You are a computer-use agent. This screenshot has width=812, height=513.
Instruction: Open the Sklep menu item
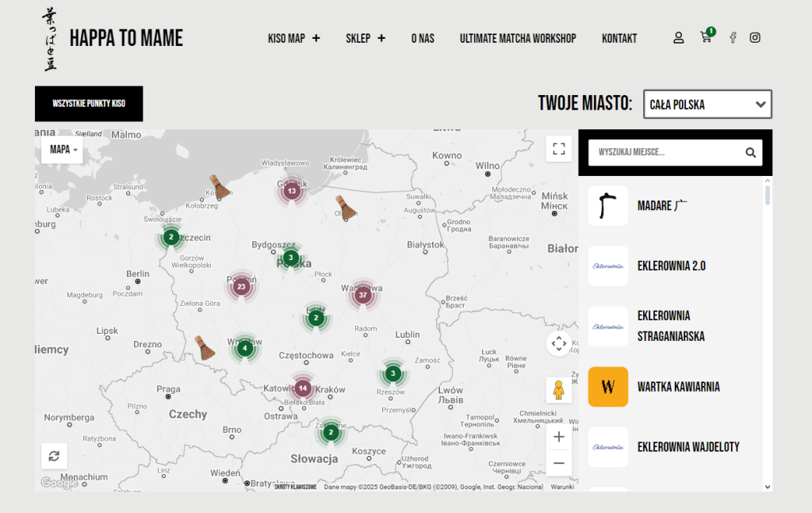click(x=358, y=39)
